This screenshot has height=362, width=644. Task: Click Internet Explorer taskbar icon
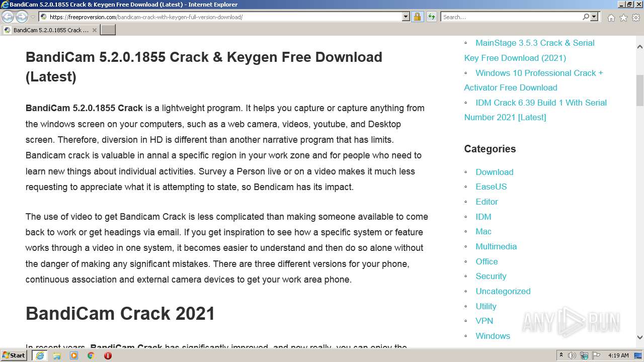pos(40,355)
